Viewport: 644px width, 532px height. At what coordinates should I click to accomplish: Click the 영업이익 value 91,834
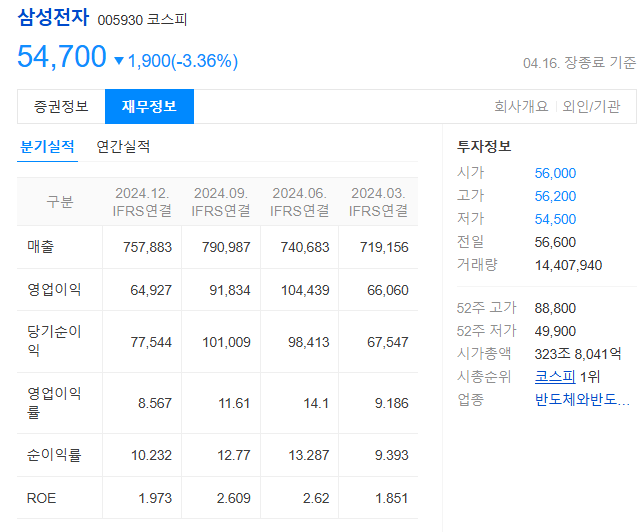click(230, 290)
